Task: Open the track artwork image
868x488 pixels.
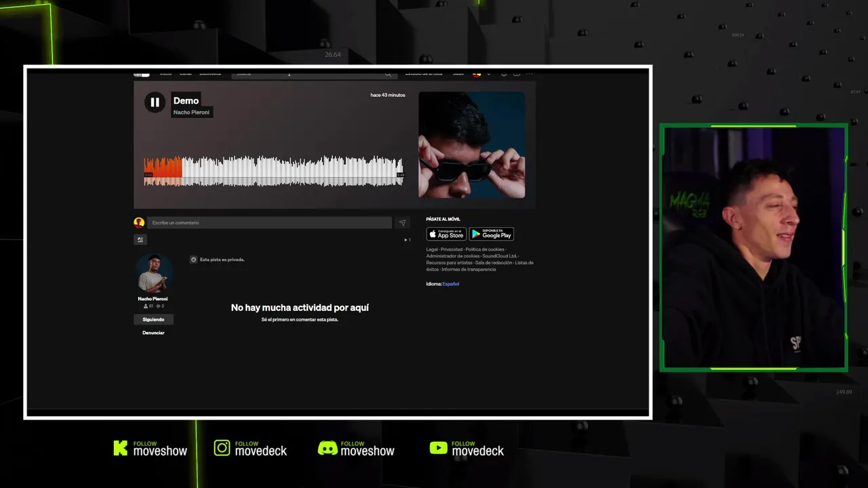Action: tap(471, 145)
